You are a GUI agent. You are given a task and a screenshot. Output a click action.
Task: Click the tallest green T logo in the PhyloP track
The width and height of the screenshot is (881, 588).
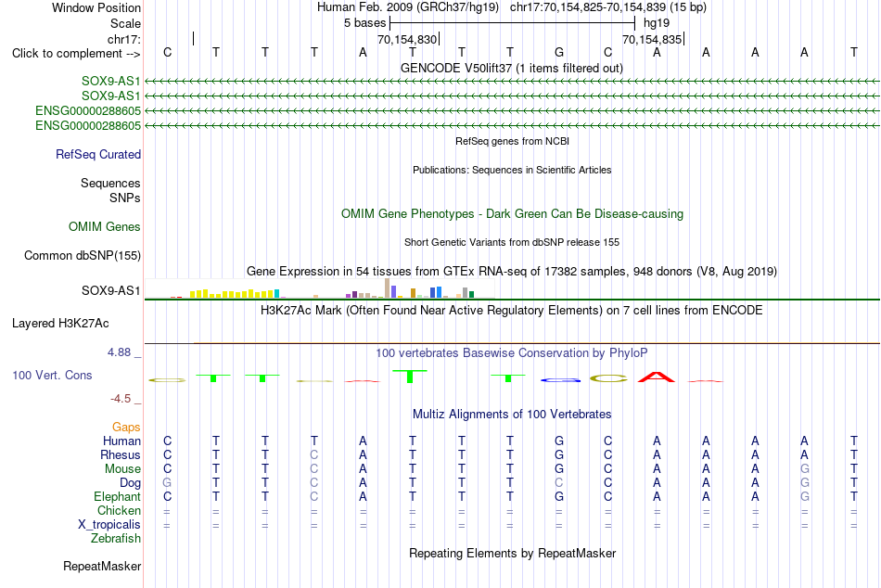pos(410,377)
